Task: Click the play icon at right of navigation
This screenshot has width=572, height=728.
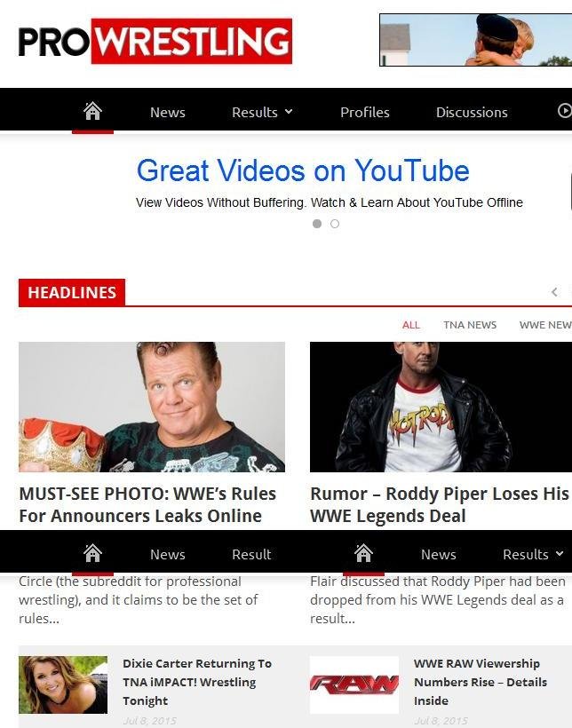Action: point(564,110)
